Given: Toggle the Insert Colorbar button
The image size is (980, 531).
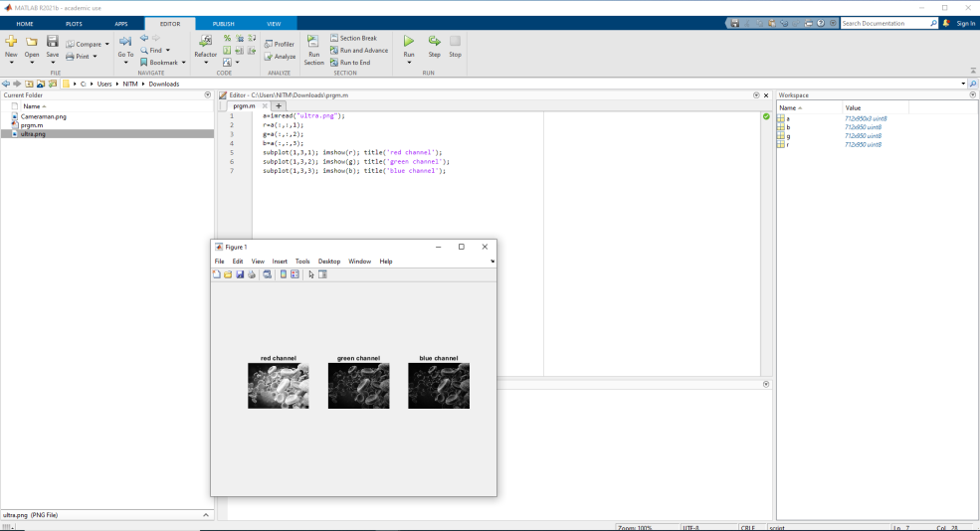Looking at the screenshot, I should point(284,274).
